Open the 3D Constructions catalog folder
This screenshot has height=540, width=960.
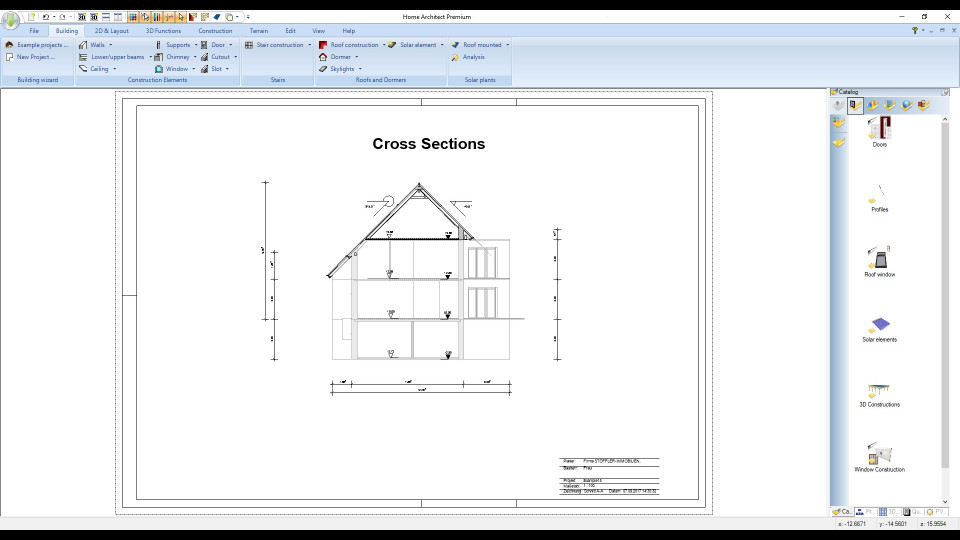pos(879,395)
